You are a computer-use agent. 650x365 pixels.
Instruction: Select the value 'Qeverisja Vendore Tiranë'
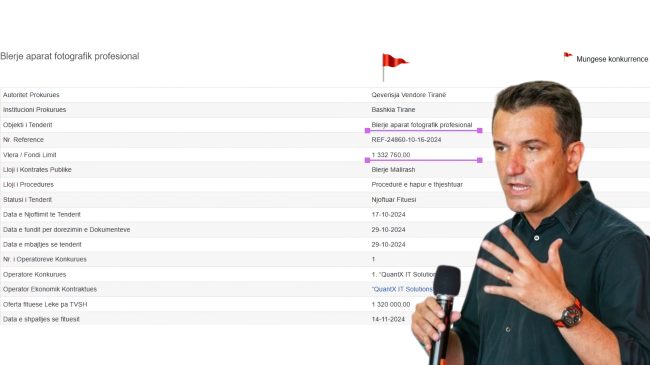coord(409,95)
